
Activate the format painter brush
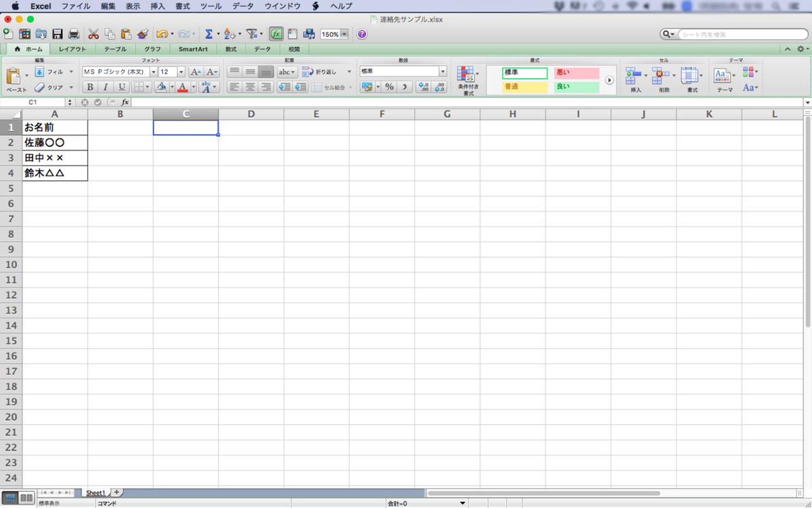coord(142,34)
